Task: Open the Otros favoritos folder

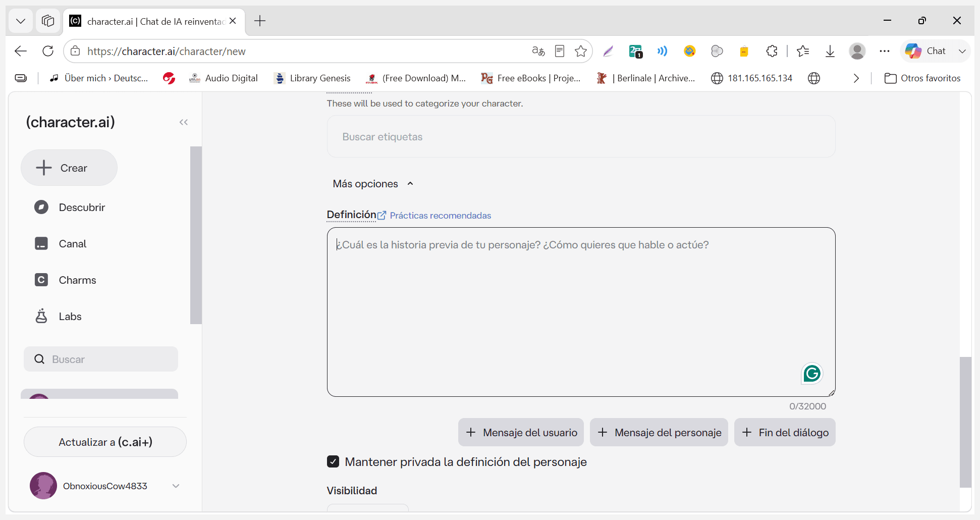Action: tap(922, 78)
